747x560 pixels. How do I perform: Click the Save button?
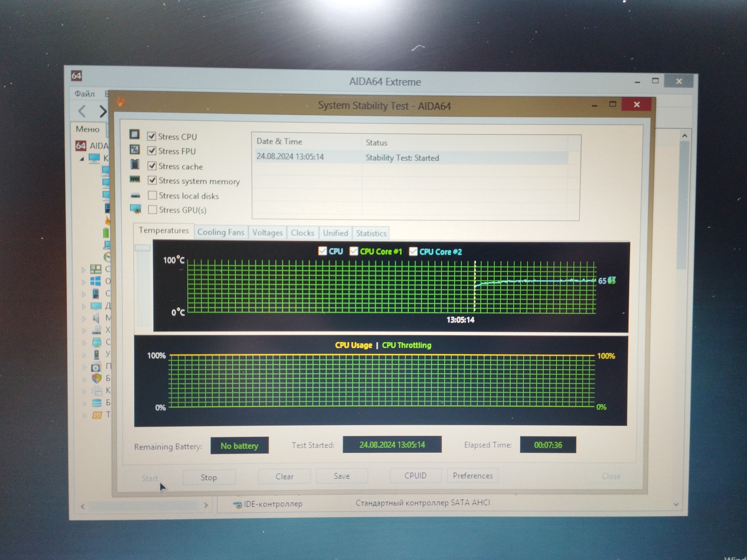342,476
